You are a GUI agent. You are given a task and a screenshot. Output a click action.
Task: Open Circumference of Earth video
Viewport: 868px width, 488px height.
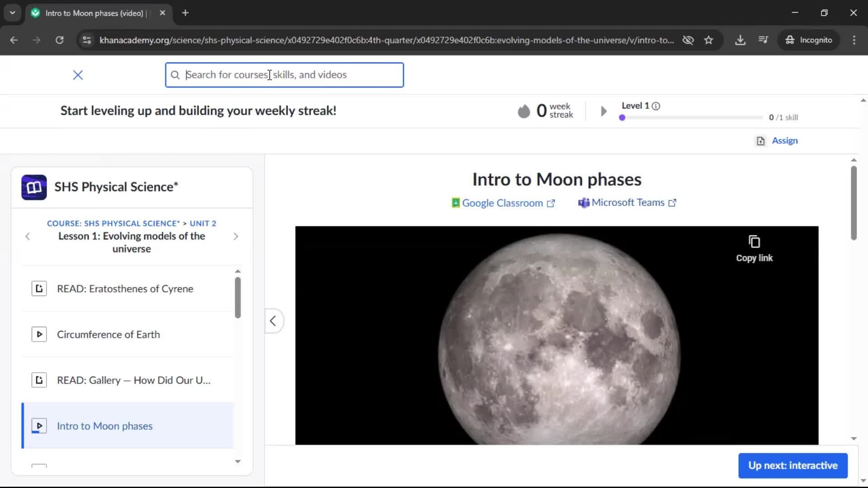click(x=127, y=334)
